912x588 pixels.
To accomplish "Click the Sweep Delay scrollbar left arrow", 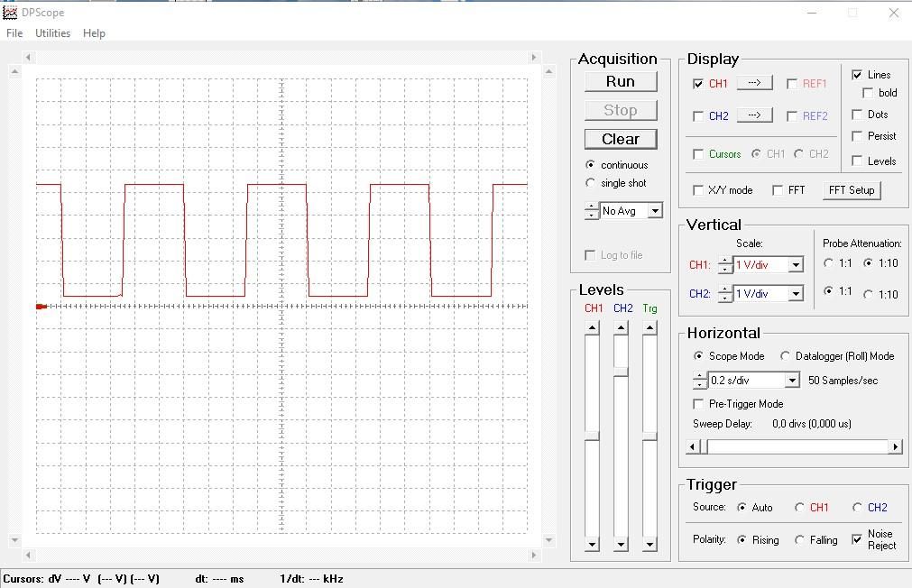I will tap(692, 446).
